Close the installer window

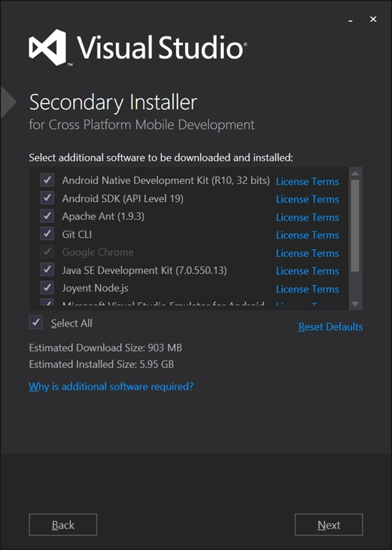[373, 19]
